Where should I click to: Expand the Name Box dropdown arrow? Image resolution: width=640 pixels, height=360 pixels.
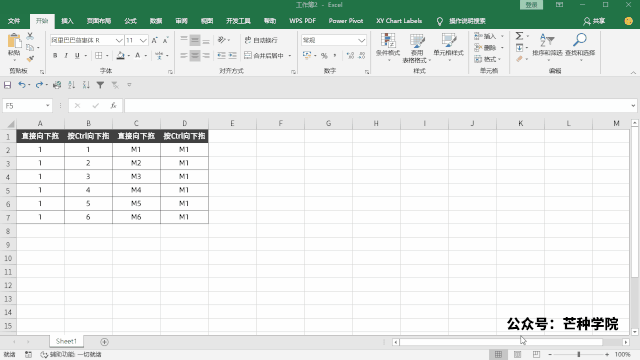[48, 106]
